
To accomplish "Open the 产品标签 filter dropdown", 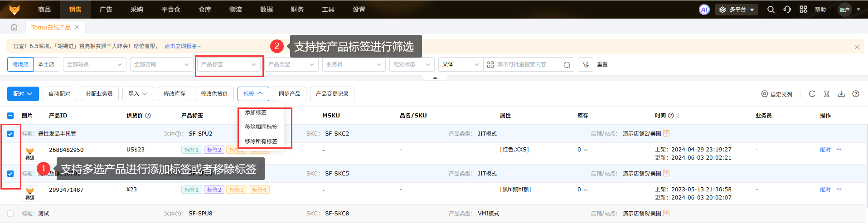I will click(229, 64).
